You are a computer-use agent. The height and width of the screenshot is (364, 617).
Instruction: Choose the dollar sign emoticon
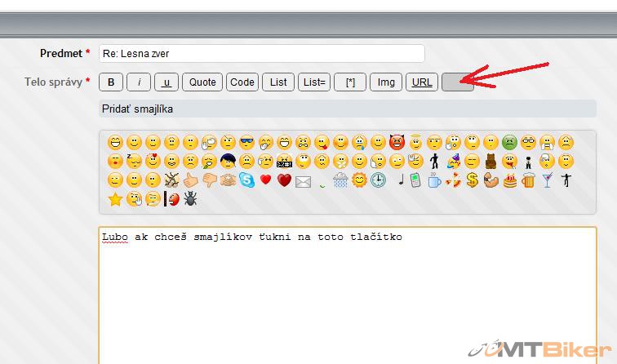473,180
